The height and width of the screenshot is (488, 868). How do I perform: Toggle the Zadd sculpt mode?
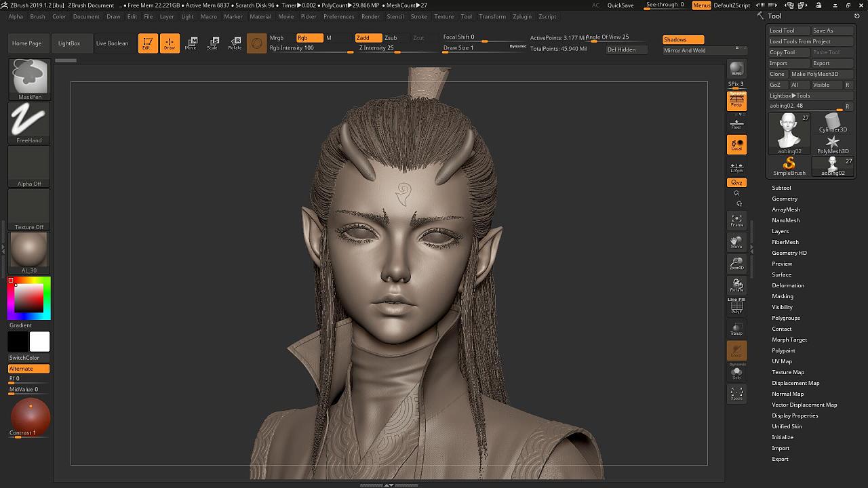pyautogui.click(x=368, y=38)
